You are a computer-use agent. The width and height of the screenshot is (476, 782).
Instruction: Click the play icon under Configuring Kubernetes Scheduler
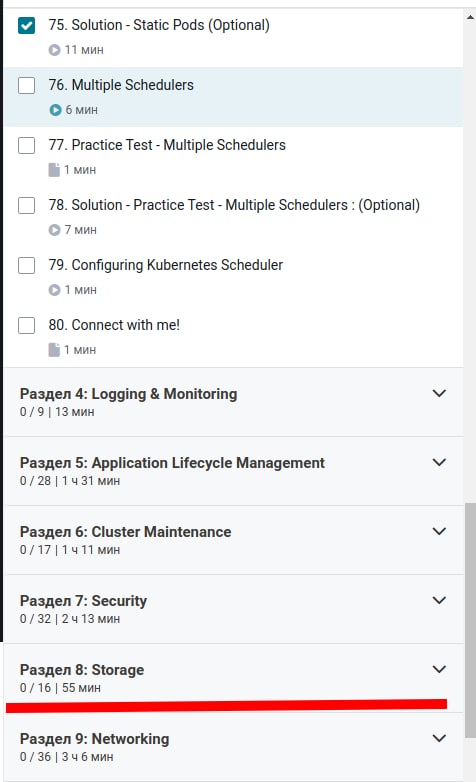click(x=54, y=290)
